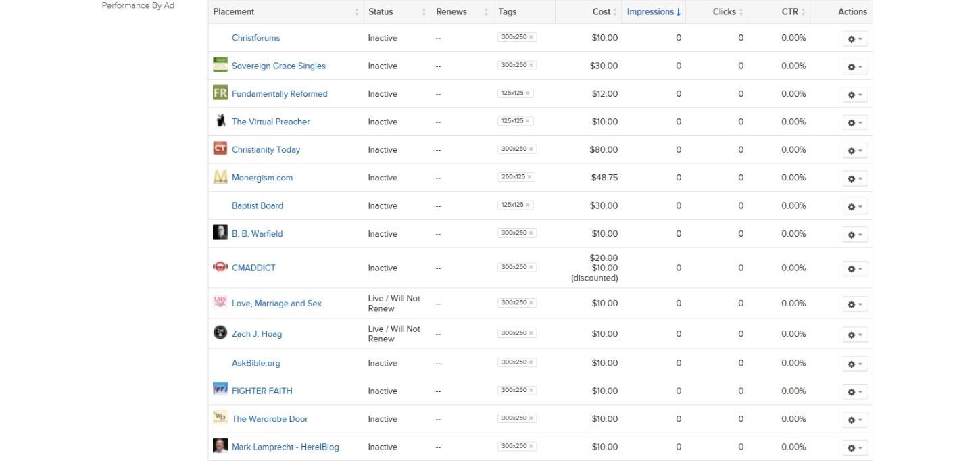Click the Monergism.com M logo icon
The width and height of the screenshot is (980, 461).
click(x=220, y=177)
